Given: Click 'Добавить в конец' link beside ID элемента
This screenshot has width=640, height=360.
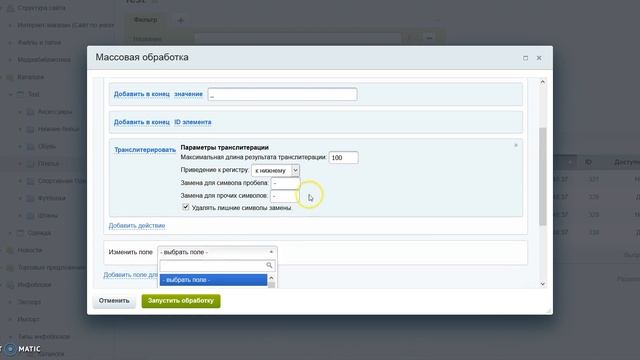Looking at the screenshot, I should click(142, 122).
